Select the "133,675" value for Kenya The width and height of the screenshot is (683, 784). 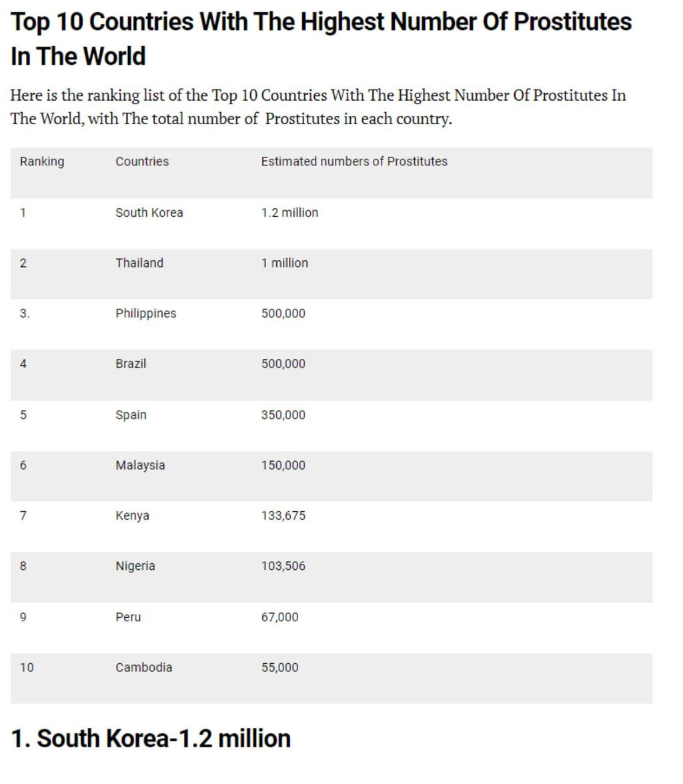283,516
